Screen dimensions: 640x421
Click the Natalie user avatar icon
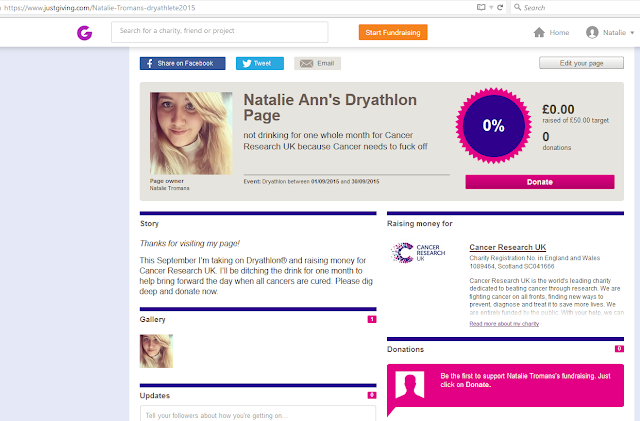[592, 32]
